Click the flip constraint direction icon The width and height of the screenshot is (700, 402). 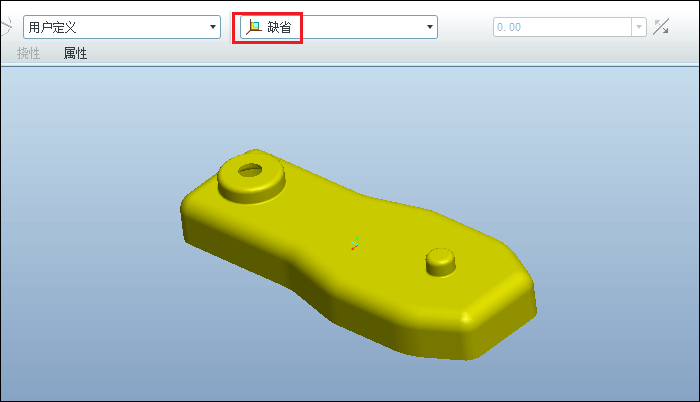pos(661,27)
